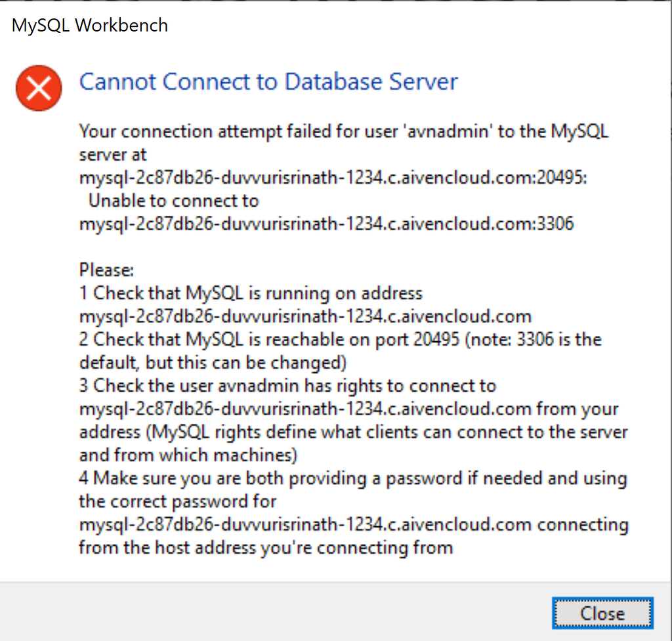
Task: Select the server address ending with port 20495
Action: (333, 177)
